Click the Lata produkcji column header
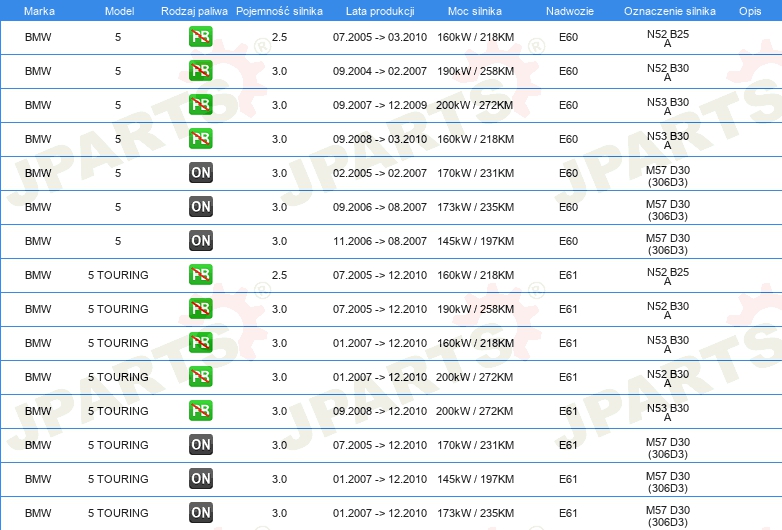Image resolution: width=782 pixels, height=530 pixels. [x=380, y=11]
